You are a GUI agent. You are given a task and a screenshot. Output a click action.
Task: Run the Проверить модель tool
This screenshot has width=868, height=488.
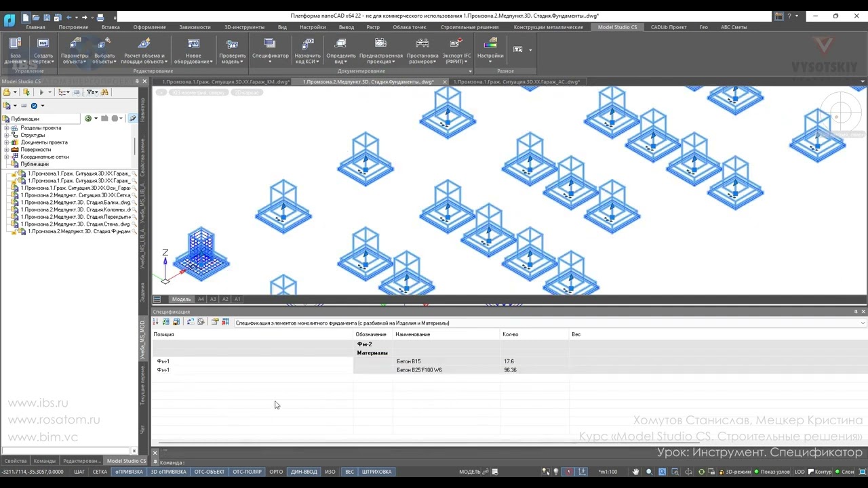(x=233, y=50)
